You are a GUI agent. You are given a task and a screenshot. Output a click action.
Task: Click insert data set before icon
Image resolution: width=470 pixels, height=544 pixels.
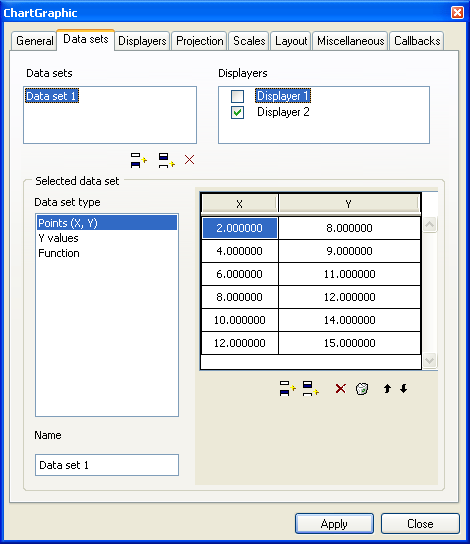coord(138,160)
